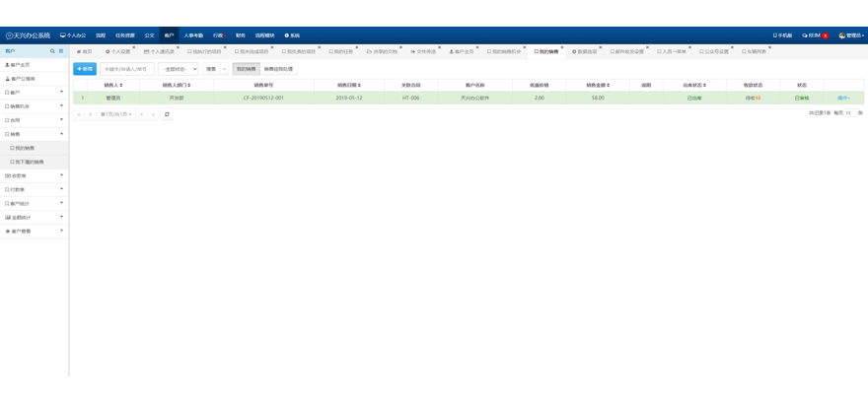
Task: Open the 公文 top menu
Action: point(150,35)
